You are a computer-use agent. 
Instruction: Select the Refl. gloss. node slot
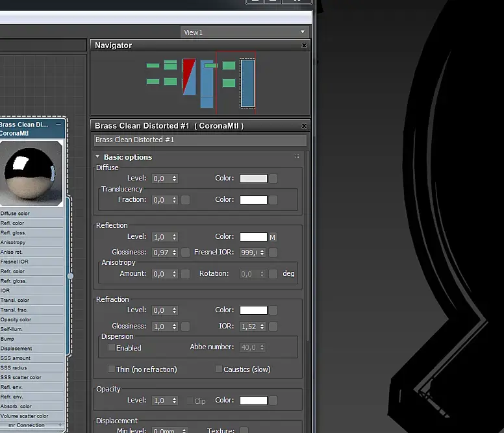click(x=31, y=232)
